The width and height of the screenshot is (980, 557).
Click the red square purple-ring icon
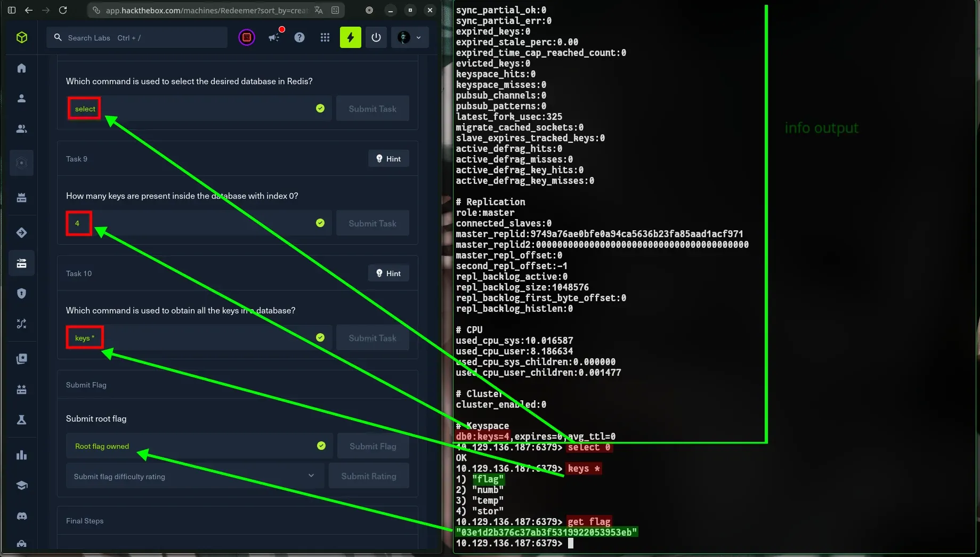[247, 37]
